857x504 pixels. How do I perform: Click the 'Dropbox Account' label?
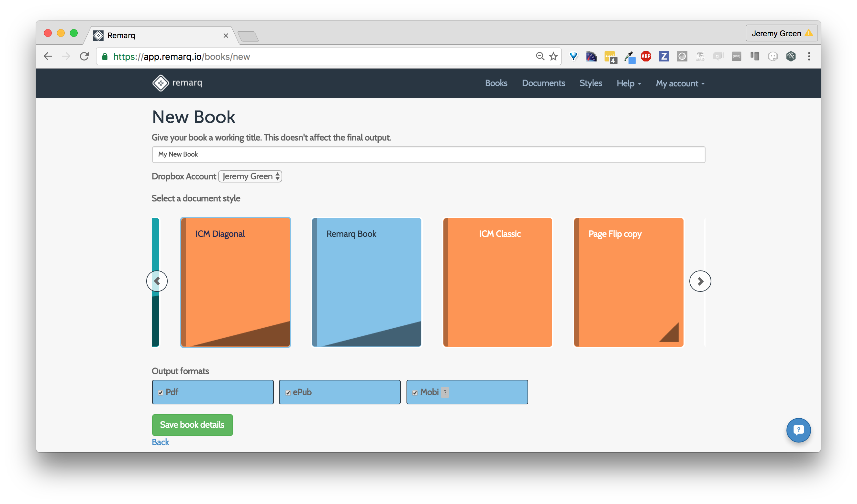[x=184, y=176]
